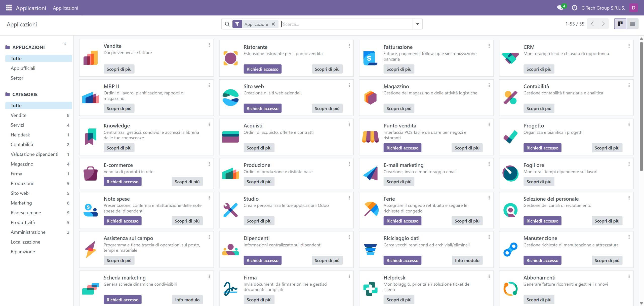Switch to Kanban view
644x306 pixels.
point(620,24)
